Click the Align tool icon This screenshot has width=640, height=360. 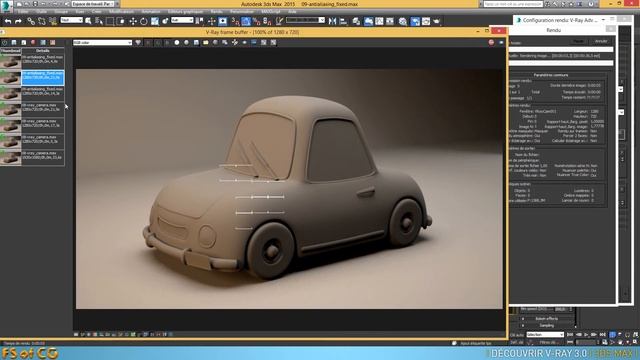pyautogui.click(x=344, y=21)
